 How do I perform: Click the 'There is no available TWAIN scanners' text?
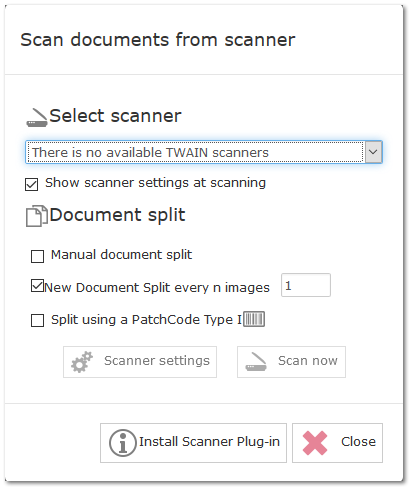click(150, 152)
